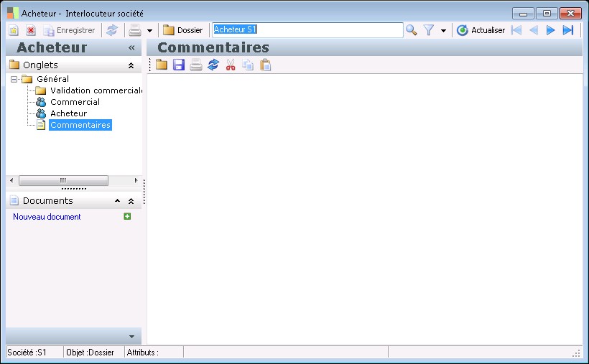
Task: Select the Général folder in tree
Action: (x=52, y=79)
